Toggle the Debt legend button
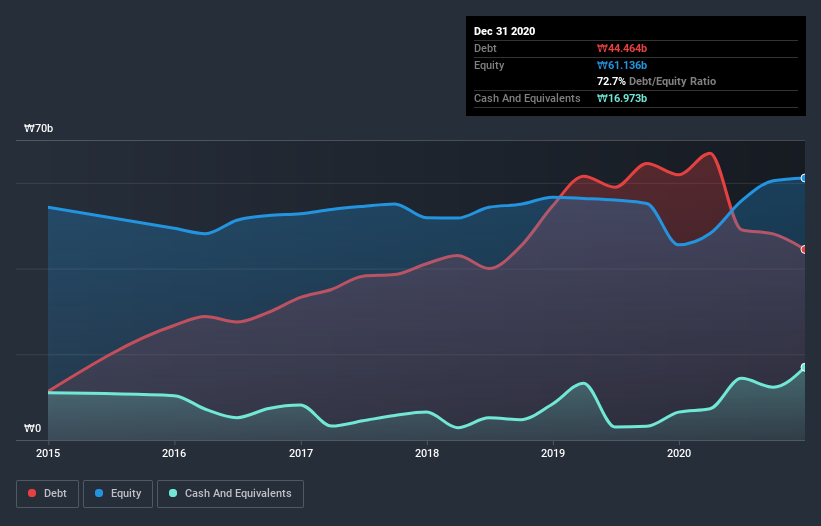The width and height of the screenshot is (821, 526). (47, 494)
